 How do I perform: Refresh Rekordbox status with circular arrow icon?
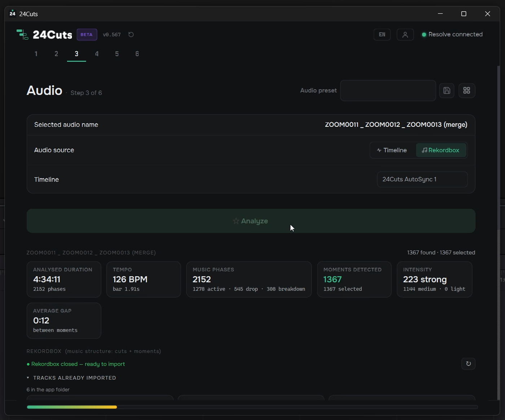point(468,364)
